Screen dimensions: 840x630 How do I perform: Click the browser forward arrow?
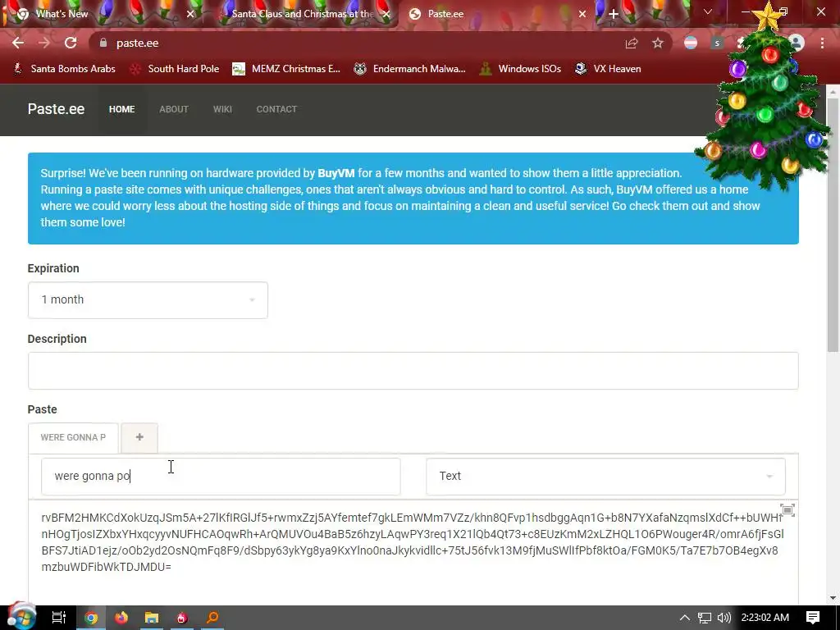[x=44, y=43]
